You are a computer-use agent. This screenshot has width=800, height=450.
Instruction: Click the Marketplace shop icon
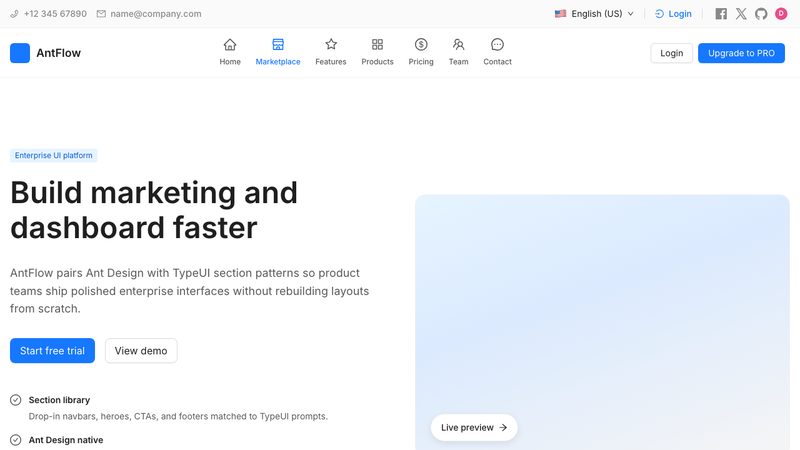click(x=278, y=45)
